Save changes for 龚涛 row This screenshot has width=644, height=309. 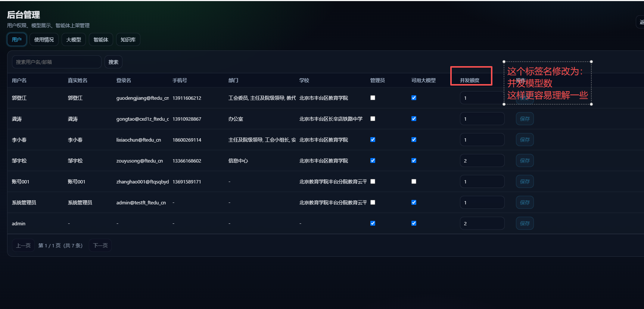coord(525,119)
